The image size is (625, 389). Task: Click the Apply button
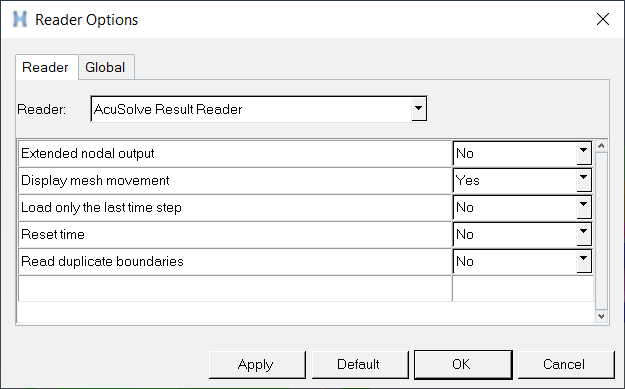point(257,364)
